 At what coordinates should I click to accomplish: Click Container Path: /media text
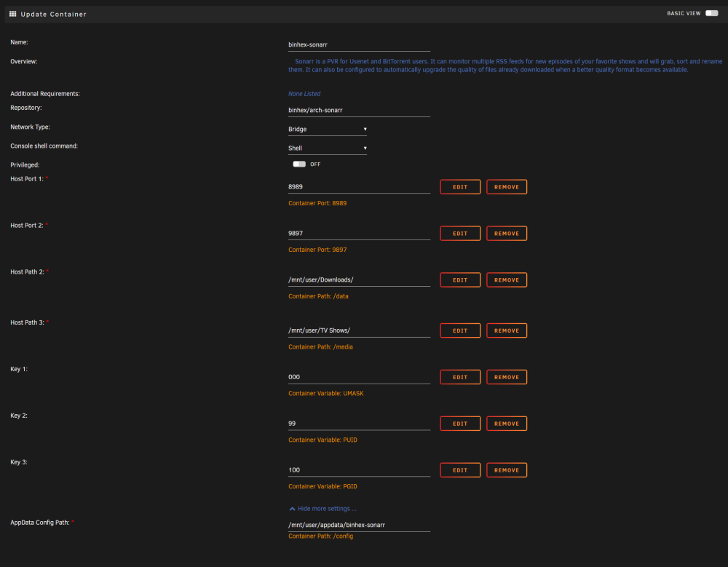tap(320, 346)
